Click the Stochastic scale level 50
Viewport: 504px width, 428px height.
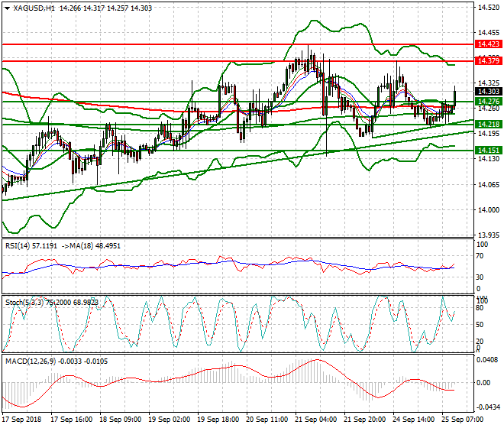(480, 325)
